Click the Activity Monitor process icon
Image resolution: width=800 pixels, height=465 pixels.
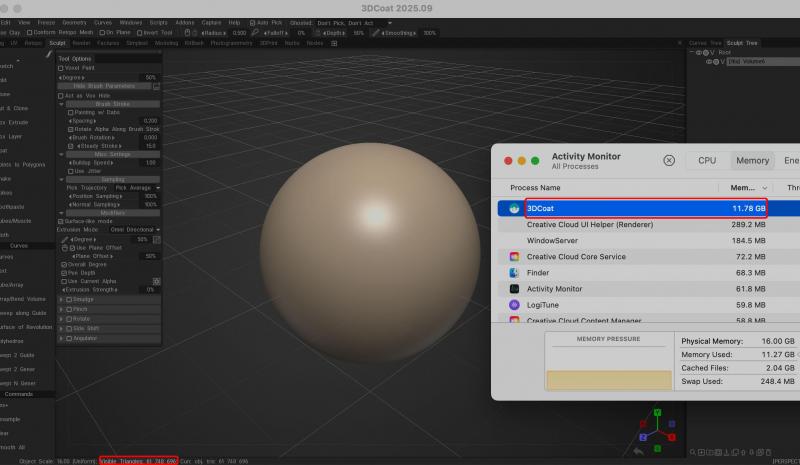click(514, 289)
